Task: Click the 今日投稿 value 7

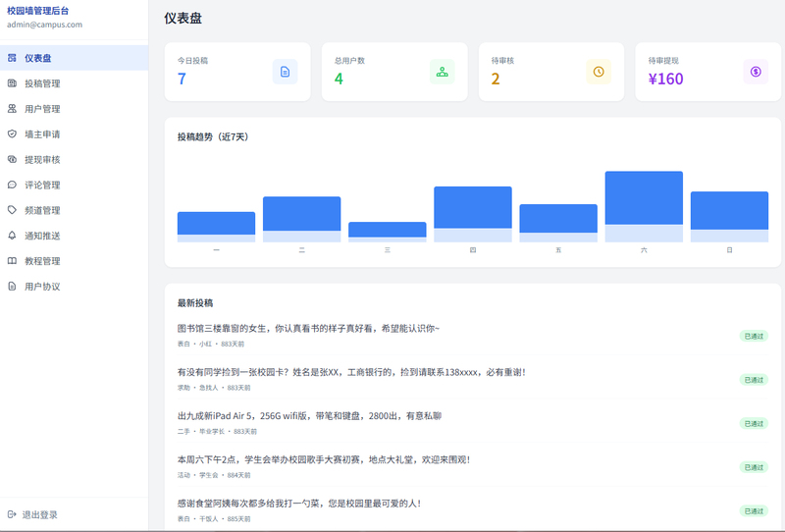Action: (x=182, y=79)
